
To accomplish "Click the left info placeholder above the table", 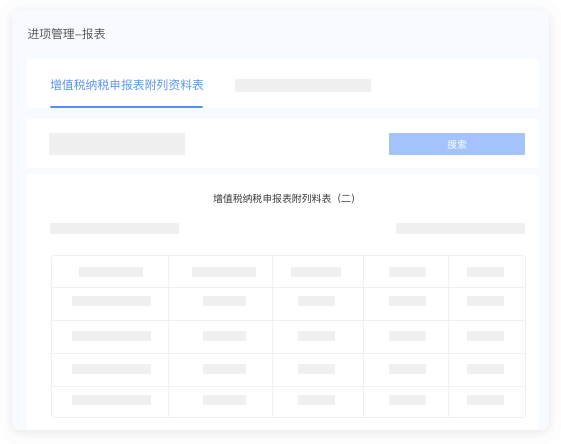I will point(114,228).
